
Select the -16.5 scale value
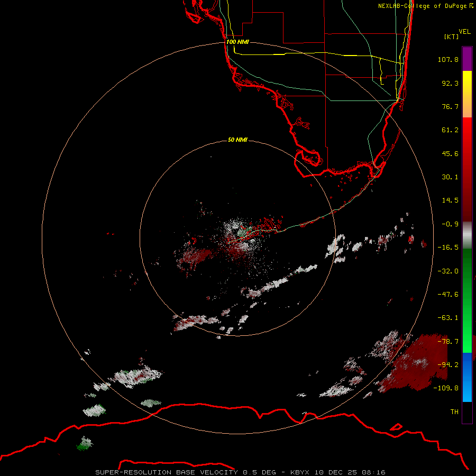(x=448, y=248)
